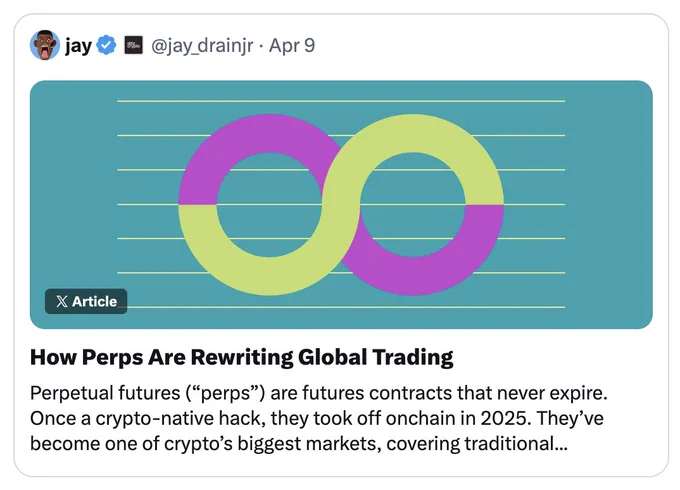Viewport: 680px width, 490px height.
Task: Click the "Article" label on the cover badge
Action: 95,301
